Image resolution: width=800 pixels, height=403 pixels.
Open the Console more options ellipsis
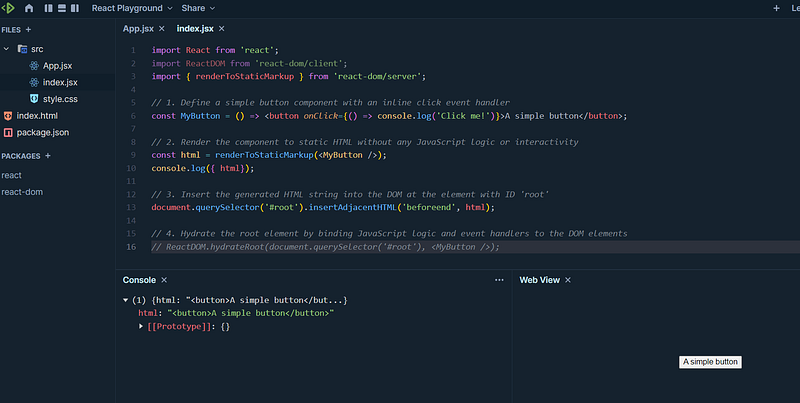pos(499,280)
